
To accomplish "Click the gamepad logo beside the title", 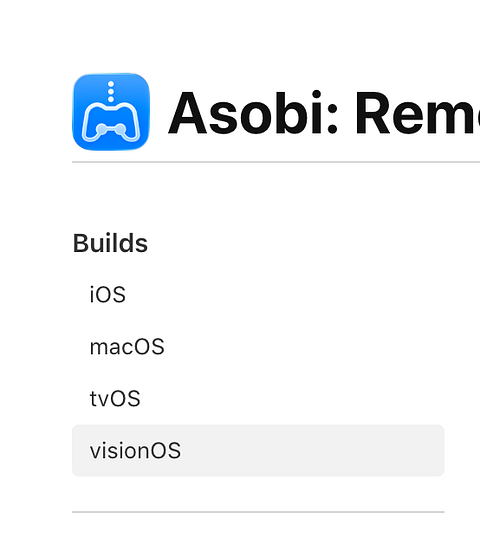I will coord(111,112).
